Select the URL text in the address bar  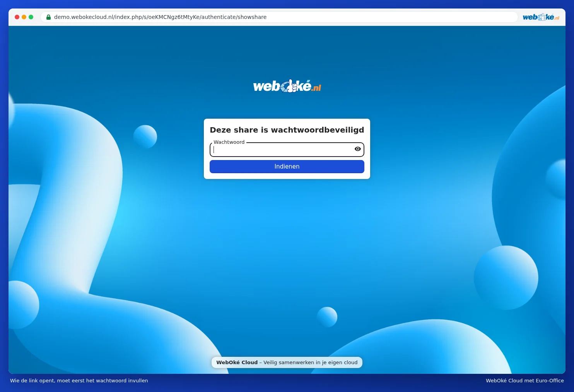point(160,17)
